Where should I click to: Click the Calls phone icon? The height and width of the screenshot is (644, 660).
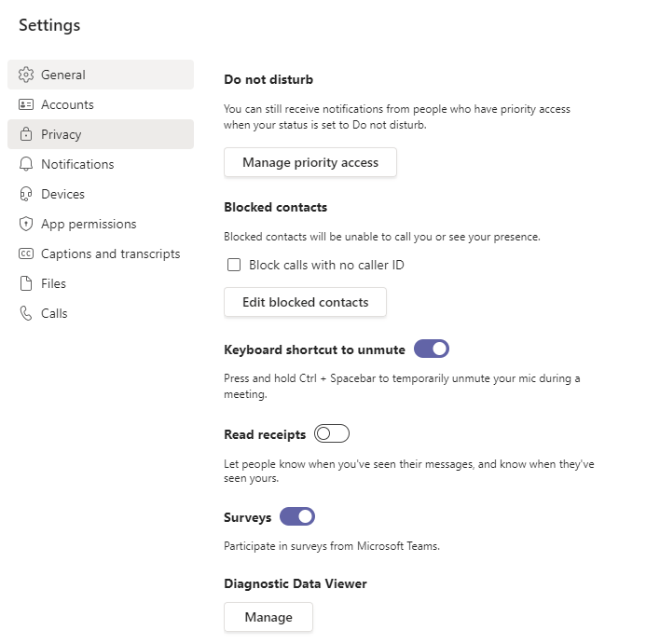click(26, 313)
